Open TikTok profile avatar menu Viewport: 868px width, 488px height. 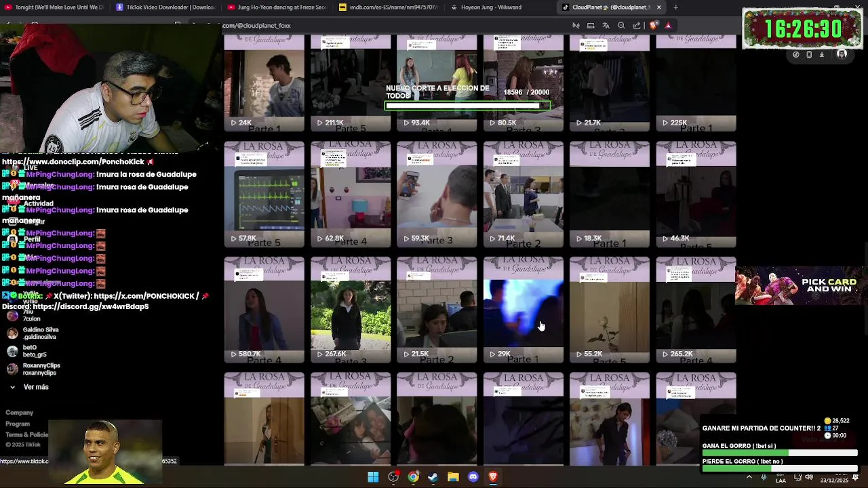(x=842, y=54)
